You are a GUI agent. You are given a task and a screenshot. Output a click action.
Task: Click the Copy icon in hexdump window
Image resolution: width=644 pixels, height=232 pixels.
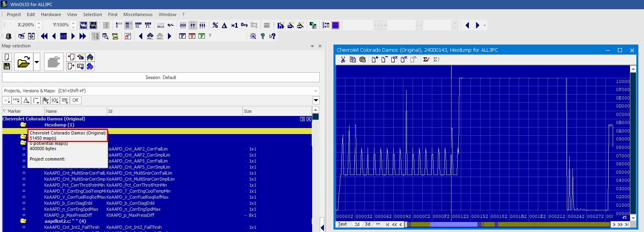click(353, 59)
